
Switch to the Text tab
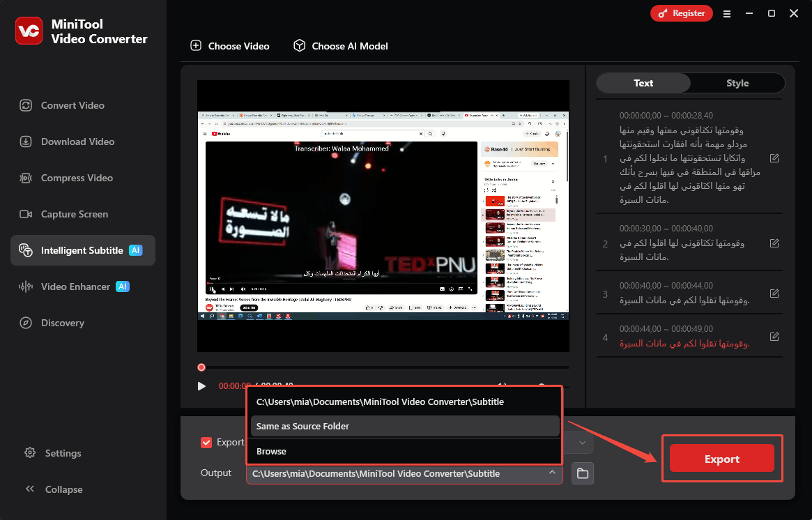643,83
